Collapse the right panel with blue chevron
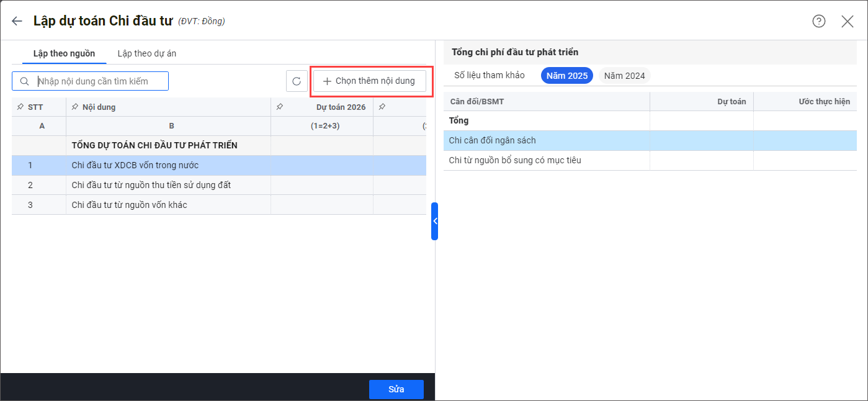The width and height of the screenshot is (868, 401). pos(434,221)
